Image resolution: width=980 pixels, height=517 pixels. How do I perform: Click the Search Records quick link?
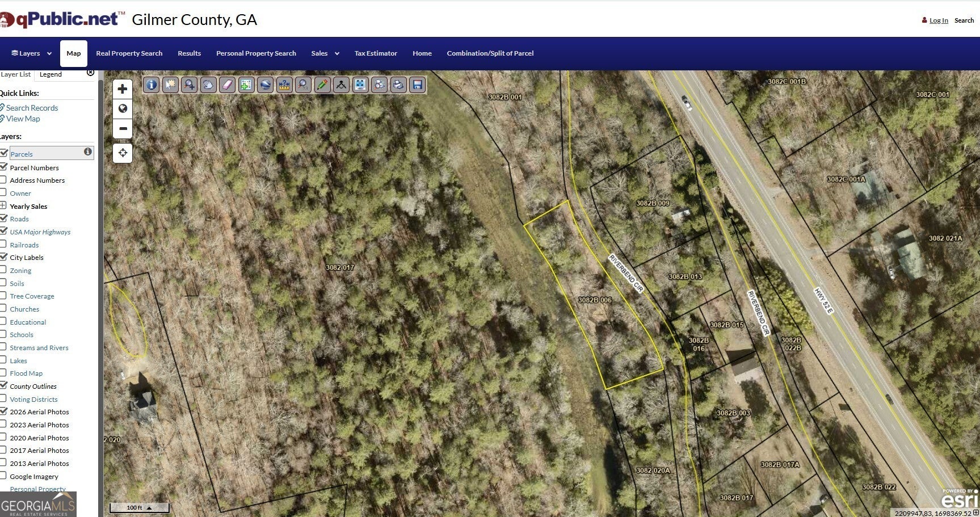pos(32,108)
